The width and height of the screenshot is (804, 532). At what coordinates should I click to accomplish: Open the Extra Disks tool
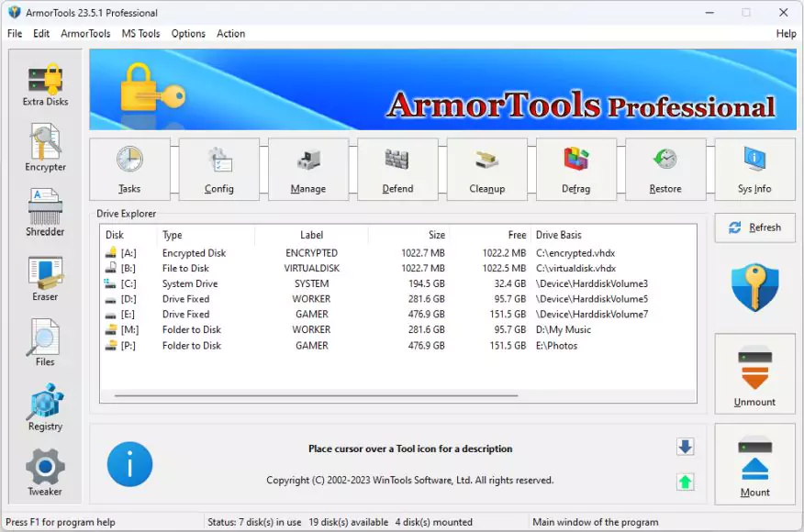[45, 84]
